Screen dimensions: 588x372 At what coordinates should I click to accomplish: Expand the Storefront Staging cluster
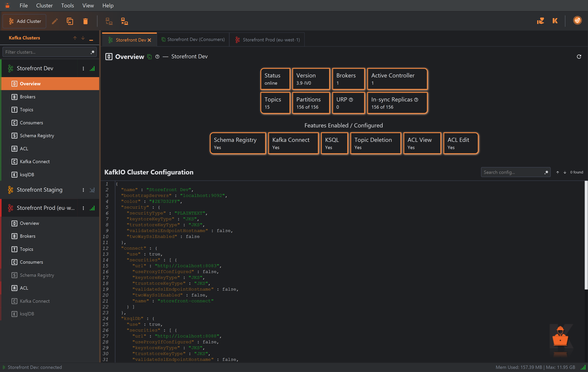(x=40, y=190)
